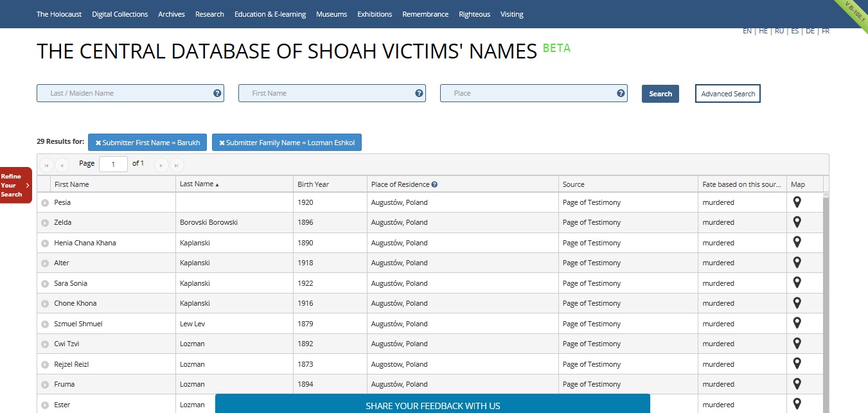Open Advanced Search
Viewport: 868px width, 413px height.
[x=727, y=94]
